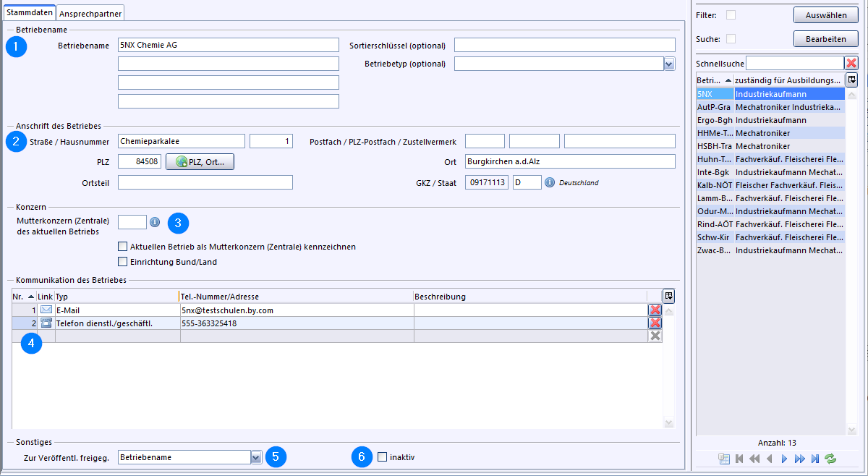This screenshot has width=868, height=476.
Task: Click the info icon beside Mutterkonzern field
Action: click(154, 221)
